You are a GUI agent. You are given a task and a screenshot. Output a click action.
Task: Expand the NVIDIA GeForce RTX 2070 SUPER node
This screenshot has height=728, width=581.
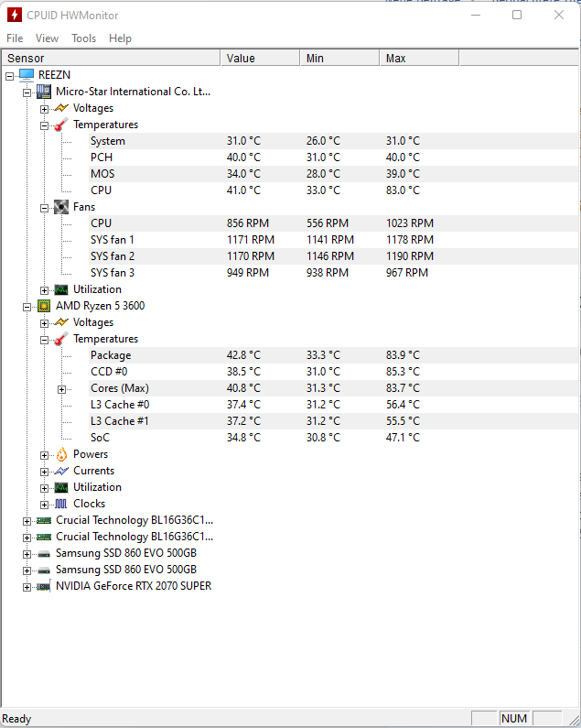pos(27,587)
